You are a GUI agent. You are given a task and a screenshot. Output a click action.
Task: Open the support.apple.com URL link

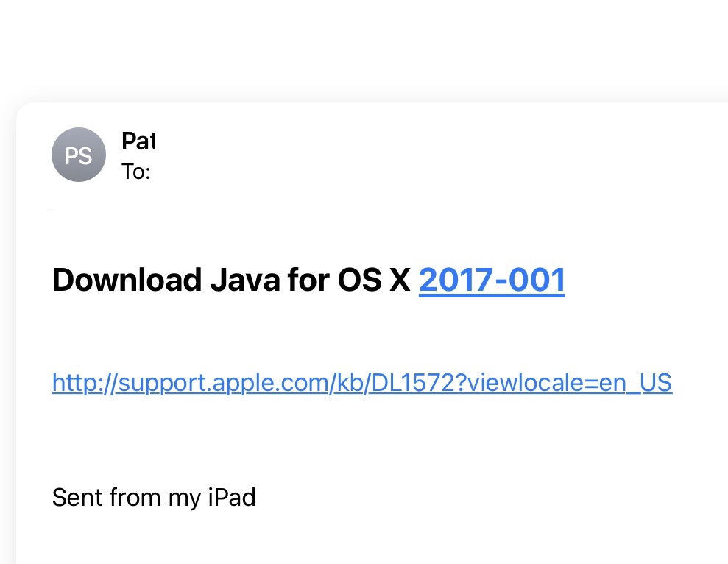point(361,383)
